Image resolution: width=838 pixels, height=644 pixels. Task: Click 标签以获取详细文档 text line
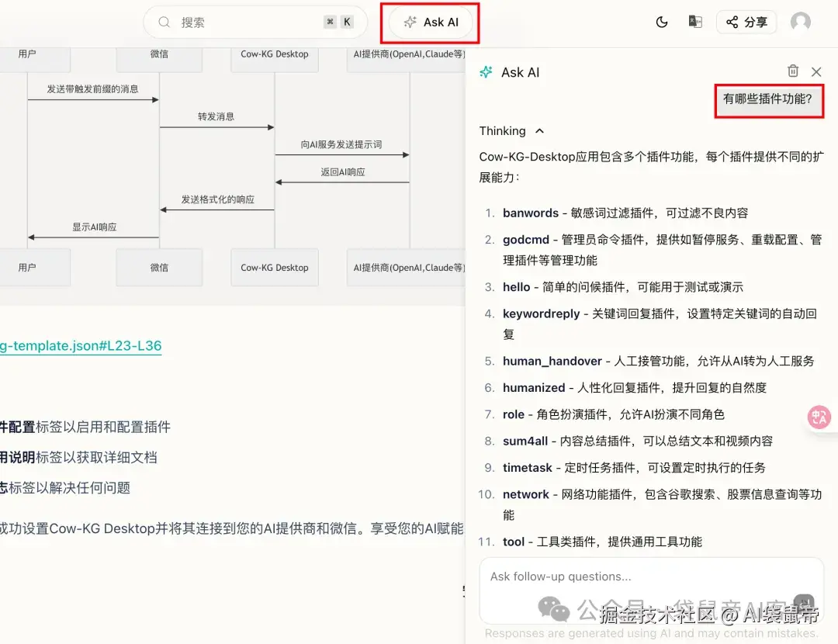(x=96, y=458)
